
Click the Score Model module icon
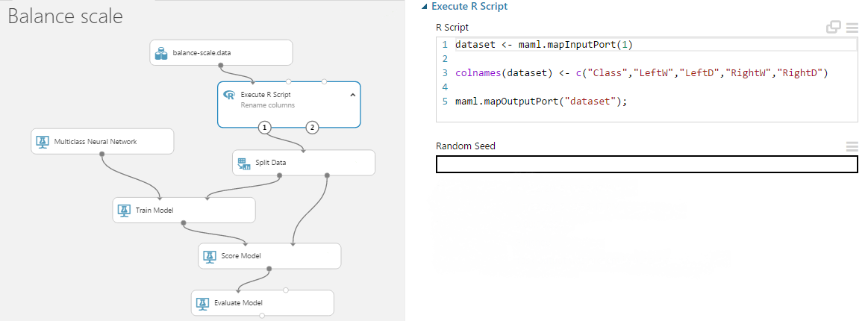click(x=209, y=256)
